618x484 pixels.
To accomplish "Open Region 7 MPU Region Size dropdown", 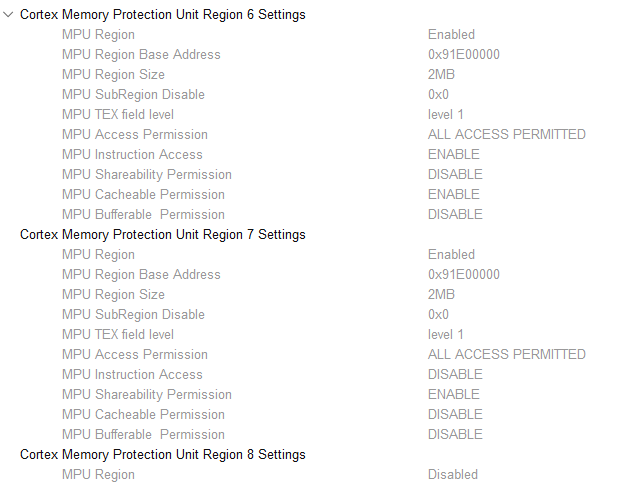I will coord(441,295).
